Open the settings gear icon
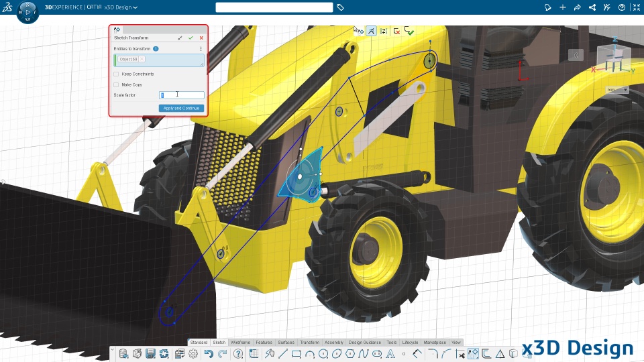This screenshot has width=644, height=362. tap(193, 354)
